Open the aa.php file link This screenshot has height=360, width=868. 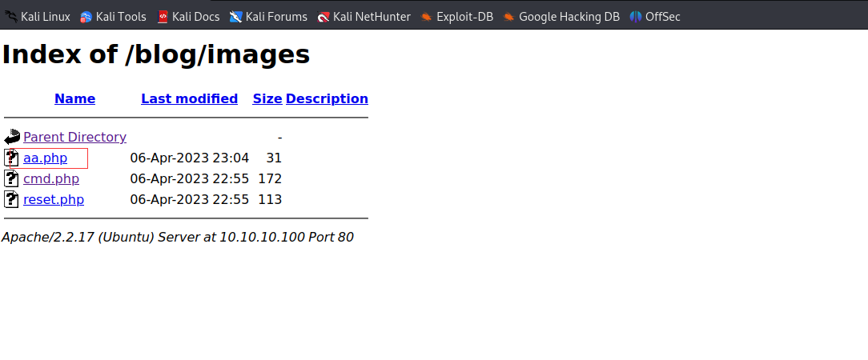45,158
